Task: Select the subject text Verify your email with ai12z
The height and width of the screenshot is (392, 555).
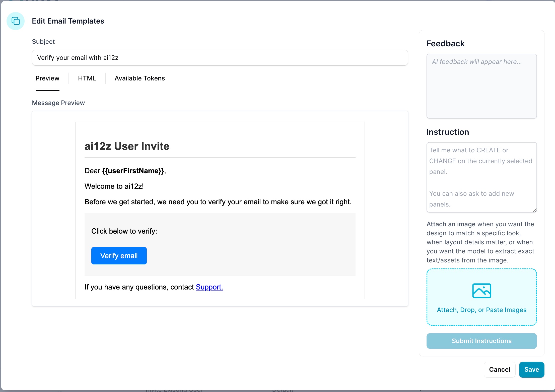Action: (x=78, y=58)
